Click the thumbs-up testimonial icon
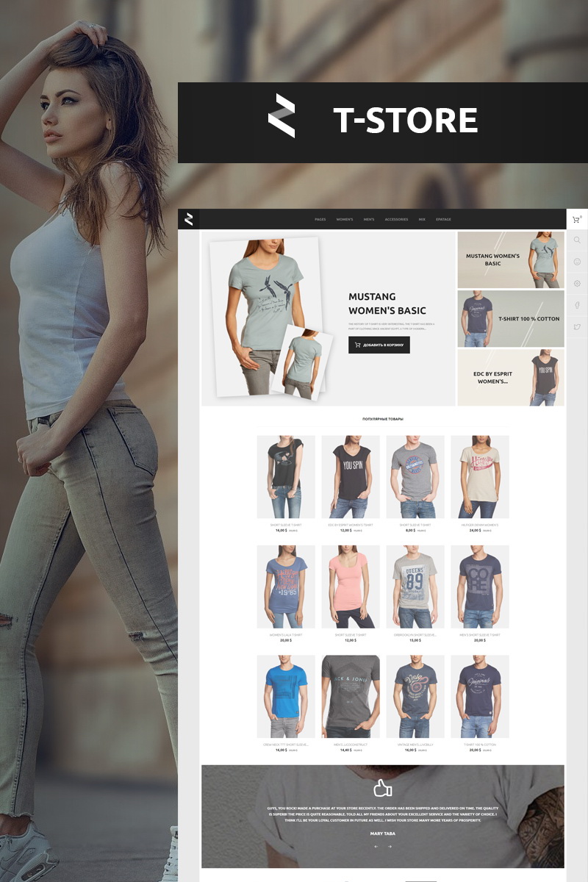Viewport: 588px width, 882px height. pos(382,789)
